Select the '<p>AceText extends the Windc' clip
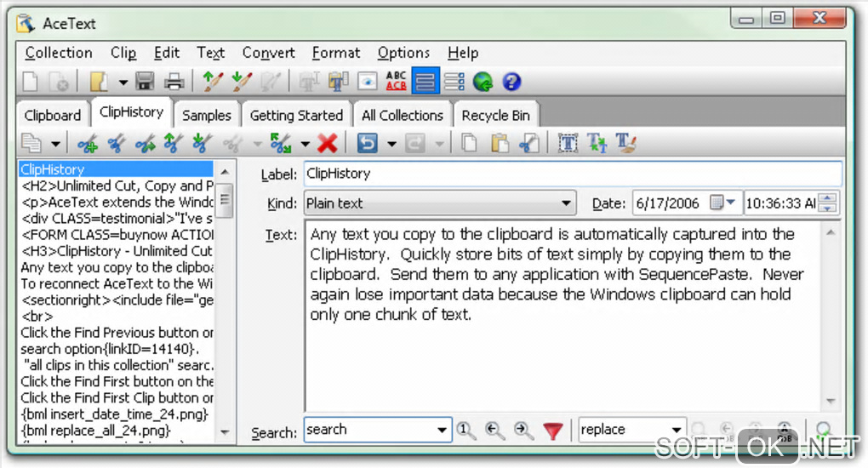 click(117, 203)
